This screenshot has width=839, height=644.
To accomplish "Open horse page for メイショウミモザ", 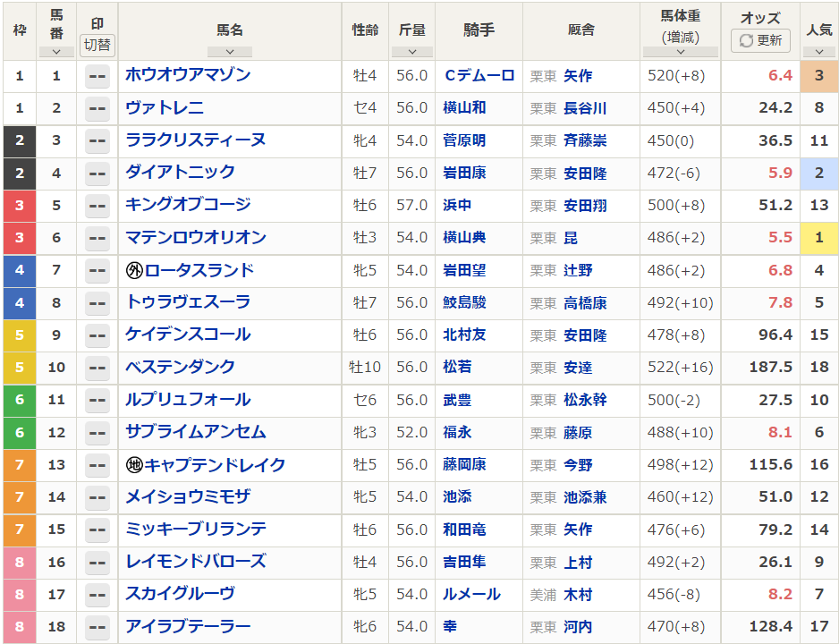I will coord(188,496).
